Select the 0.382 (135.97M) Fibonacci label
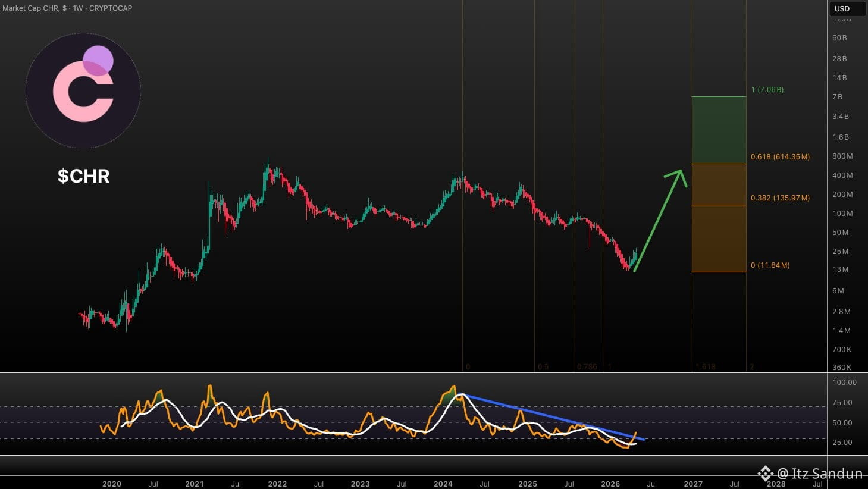The image size is (868, 489). tap(780, 198)
